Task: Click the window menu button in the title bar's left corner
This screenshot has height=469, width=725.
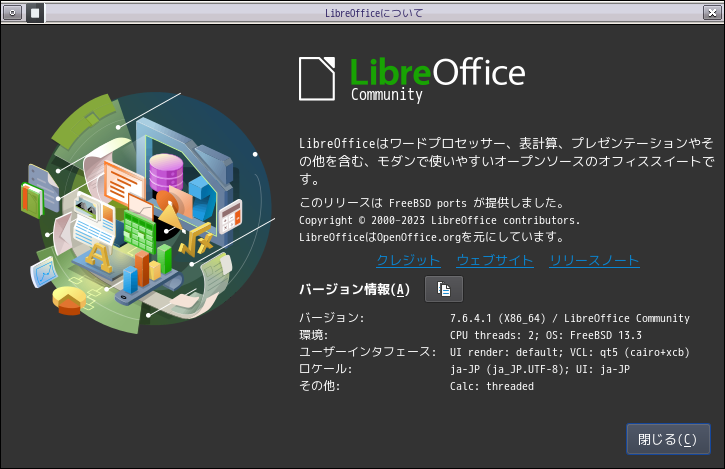Action: click(12, 12)
